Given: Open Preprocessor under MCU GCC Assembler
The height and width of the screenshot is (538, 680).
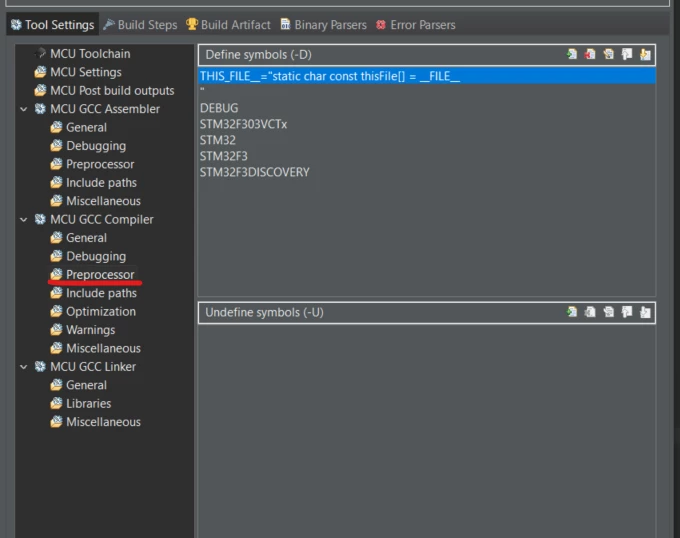Looking at the screenshot, I should click(x=100, y=164).
